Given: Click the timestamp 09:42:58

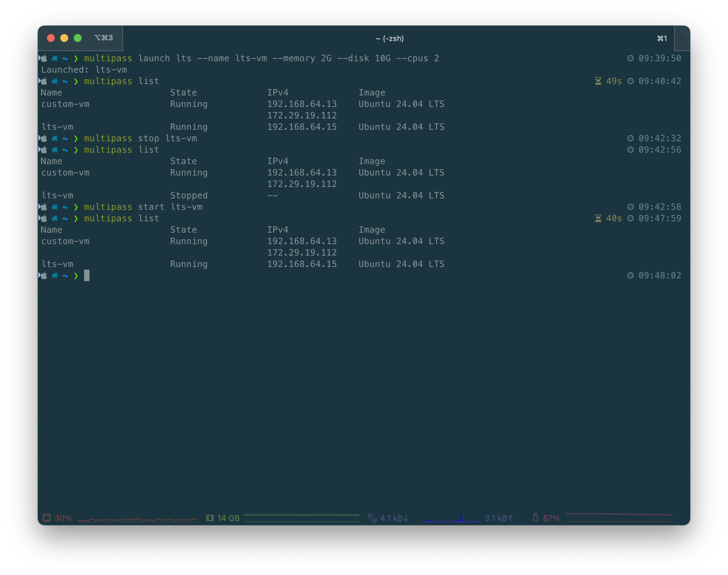Looking at the screenshot, I should tap(660, 207).
